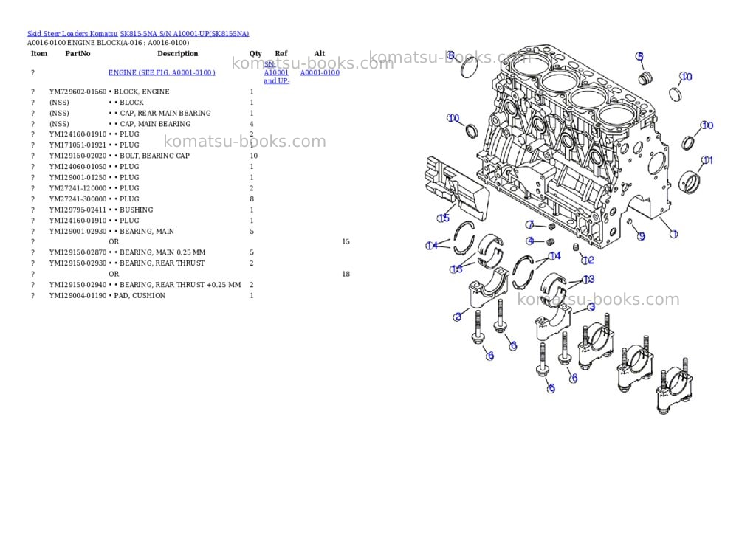Select part number YM171051-01921
This screenshot has width=756, height=535.
(x=78, y=145)
